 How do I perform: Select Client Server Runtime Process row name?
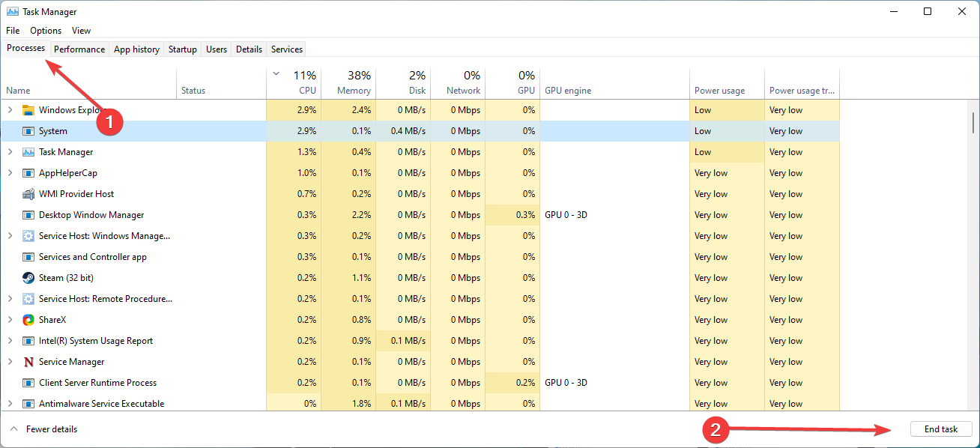(x=98, y=383)
